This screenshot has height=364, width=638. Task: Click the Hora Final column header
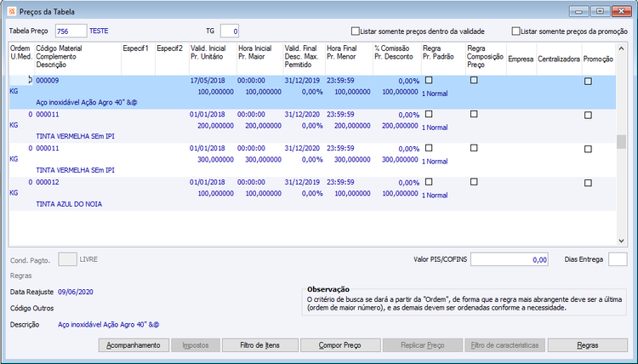(x=342, y=48)
